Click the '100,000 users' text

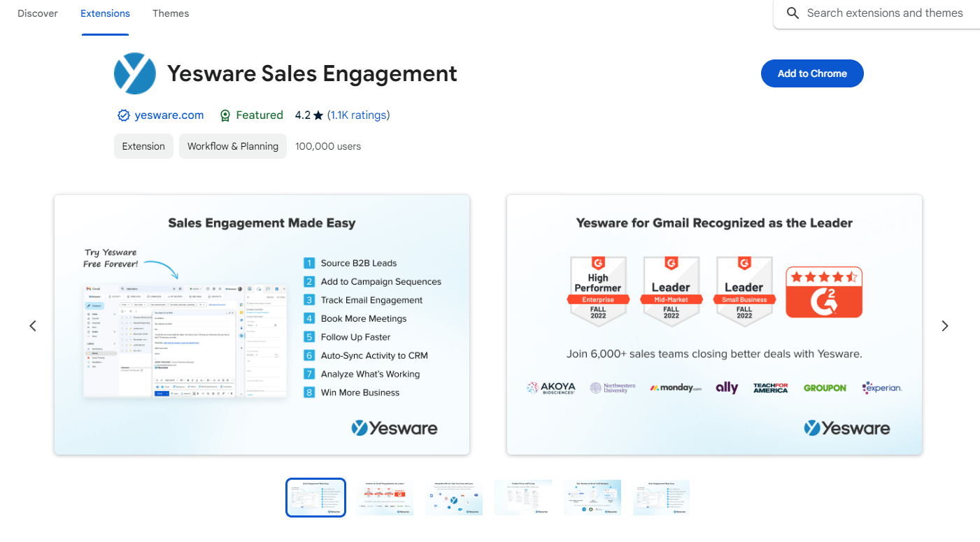(328, 146)
